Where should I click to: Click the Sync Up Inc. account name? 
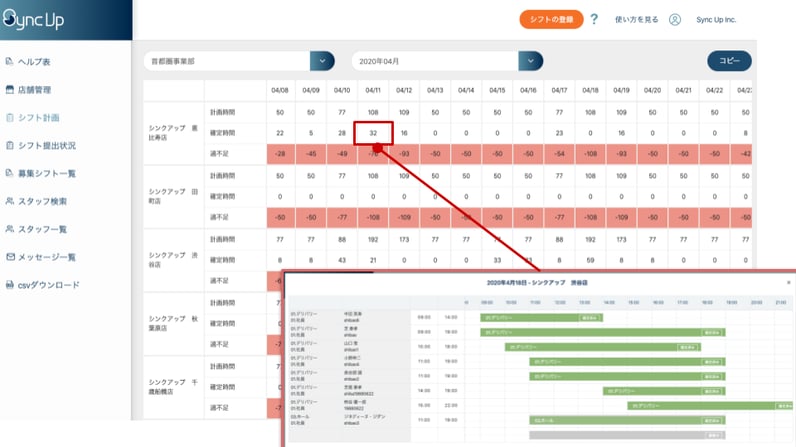(x=716, y=20)
